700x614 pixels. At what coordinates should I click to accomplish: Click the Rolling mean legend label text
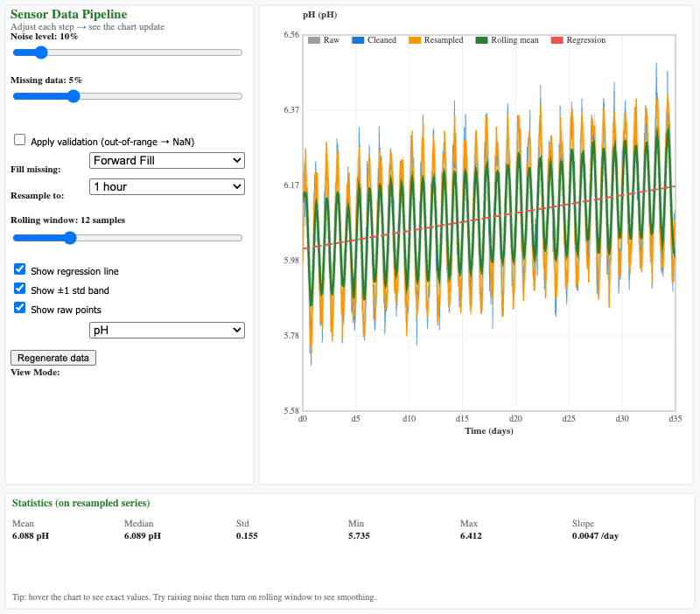pos(514,40)
